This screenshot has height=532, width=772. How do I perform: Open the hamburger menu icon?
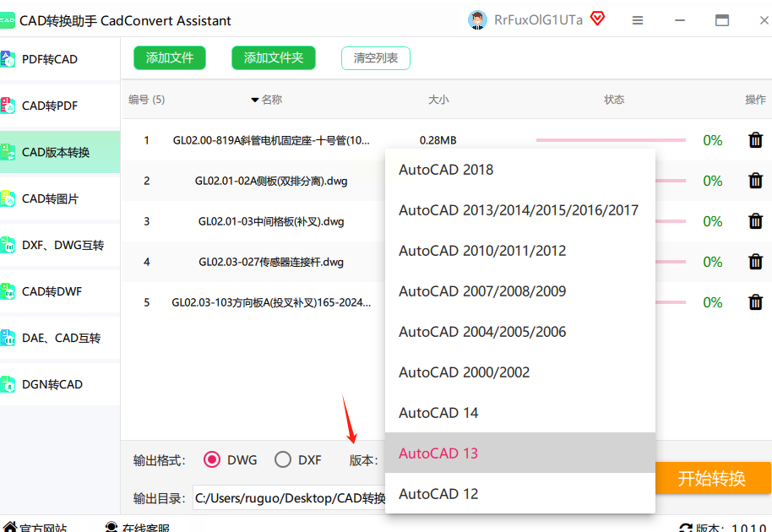(x=638, y=20)
